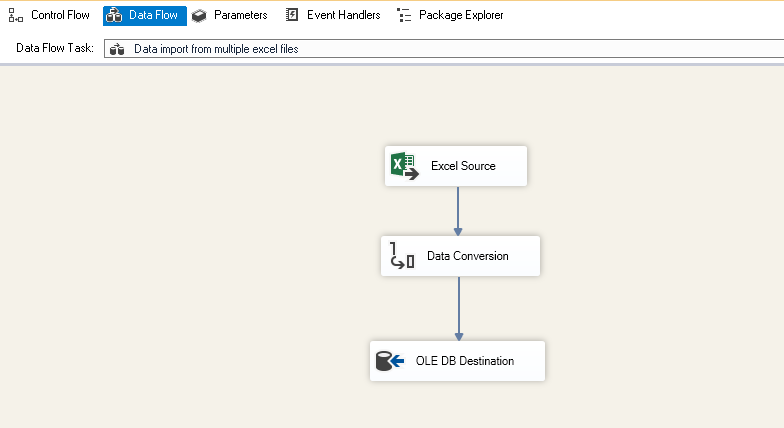Select the OLE DB Destination label text
The width and height of the screenshot is (784, 428).
coord(465,361)
